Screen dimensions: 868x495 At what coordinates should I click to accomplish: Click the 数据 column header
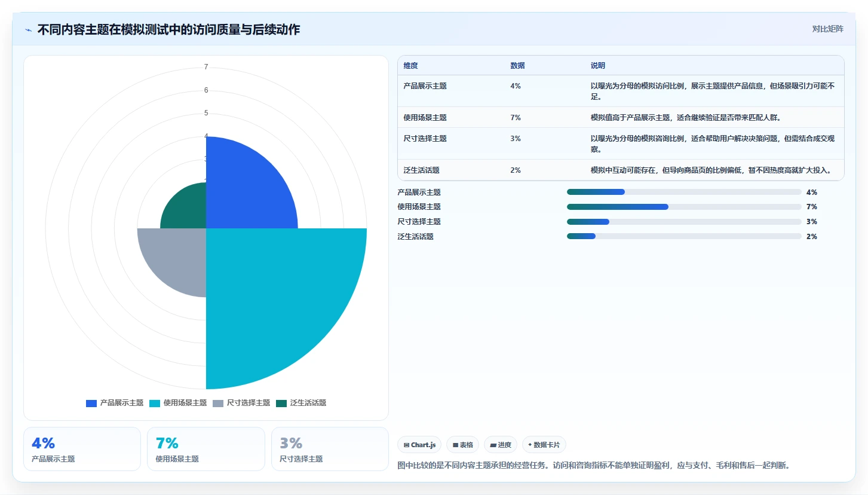(517, 66)
